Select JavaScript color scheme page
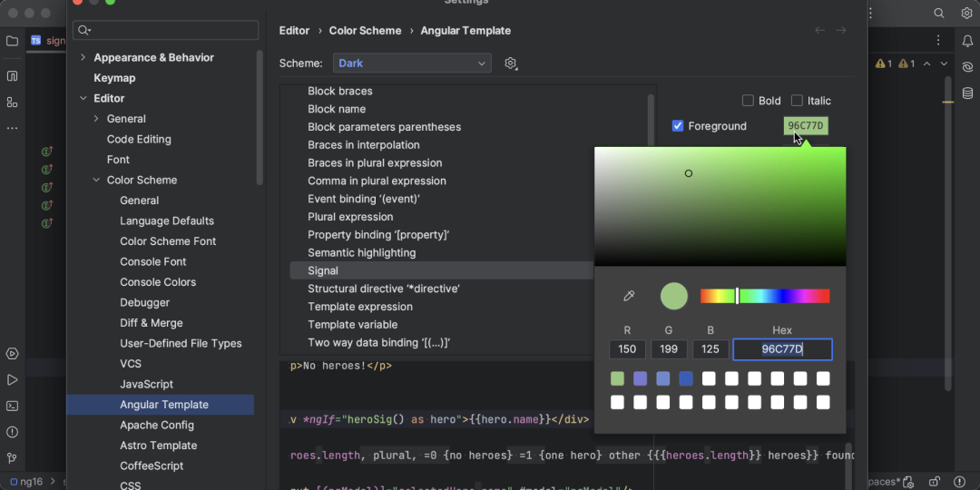Viewport: 980px width, 490px height. pyautogui.click(x=146, y=385)
